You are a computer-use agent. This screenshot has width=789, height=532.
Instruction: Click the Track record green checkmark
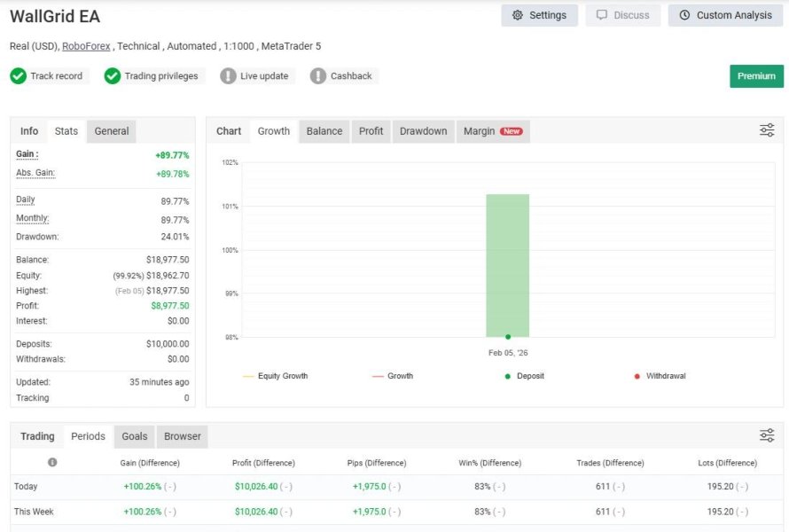point(18,76)
